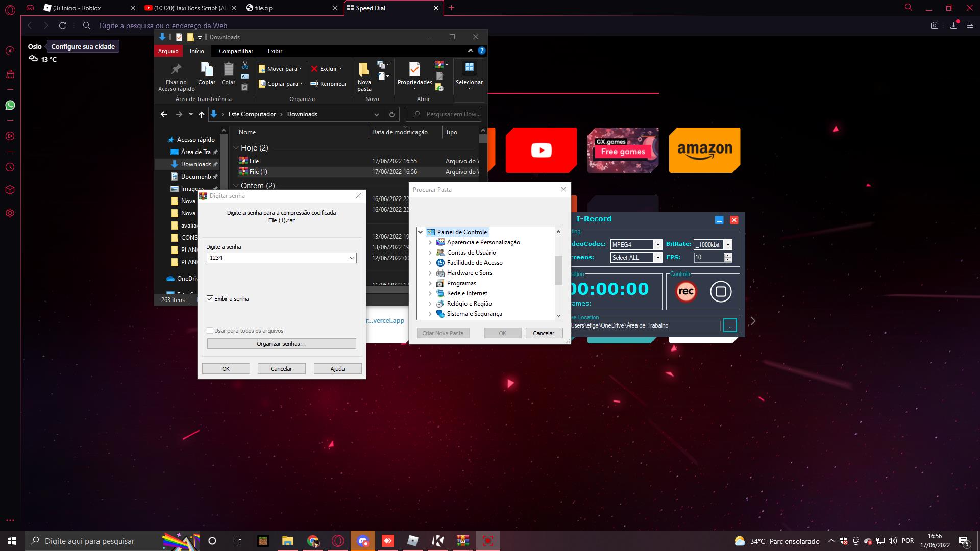The height and width of the screenshot is (551, 980).
Task: Switch to the Taxi Boss Script browser tab
Action: click(189, 8)
